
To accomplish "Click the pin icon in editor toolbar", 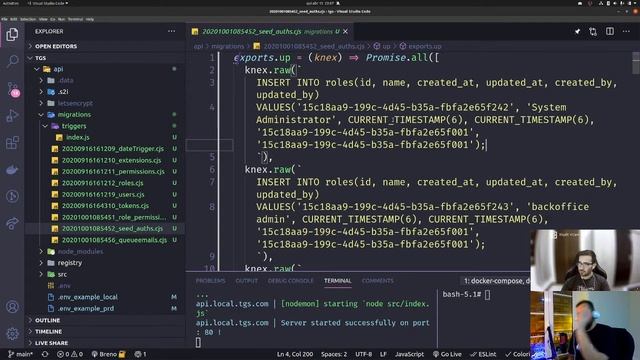I will coord(577,31).
